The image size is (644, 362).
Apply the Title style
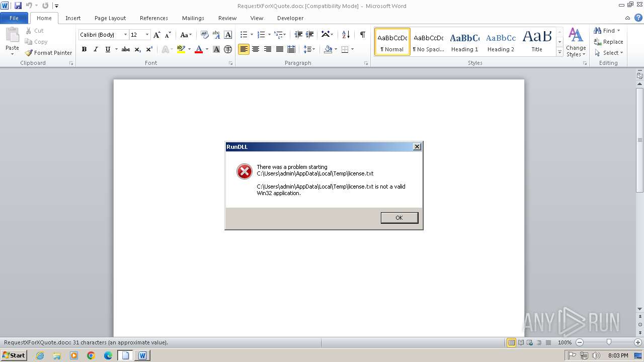click(x=537, y=41)
